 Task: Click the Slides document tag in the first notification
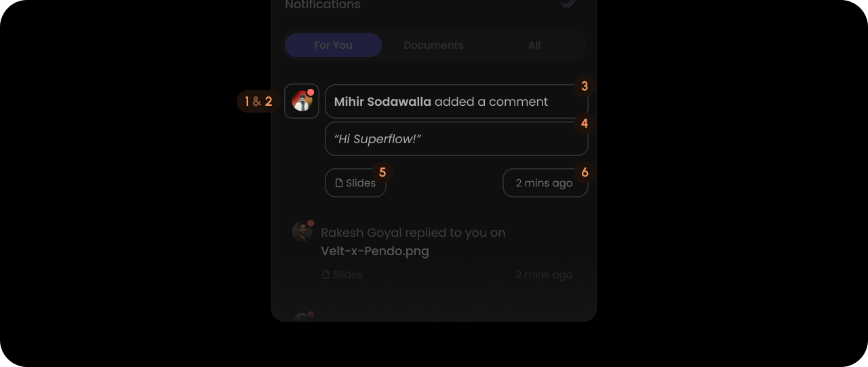pos(355,183)
